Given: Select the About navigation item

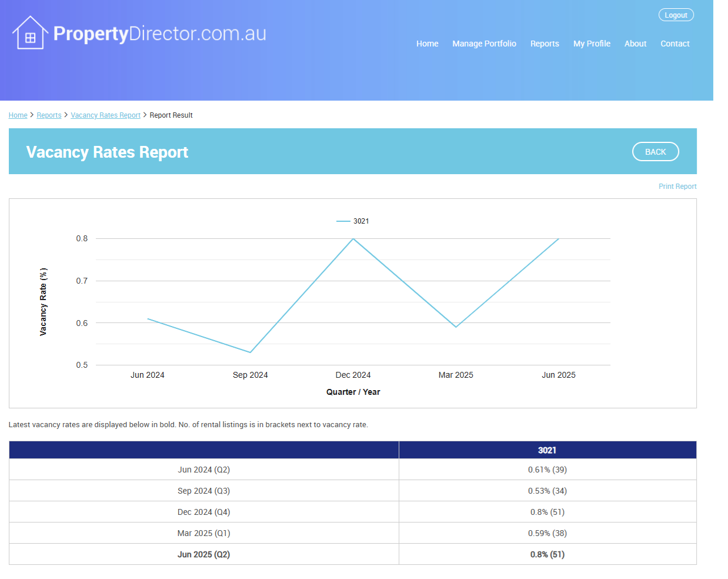Looking at the screenshot, I should [x=635, y=44].
